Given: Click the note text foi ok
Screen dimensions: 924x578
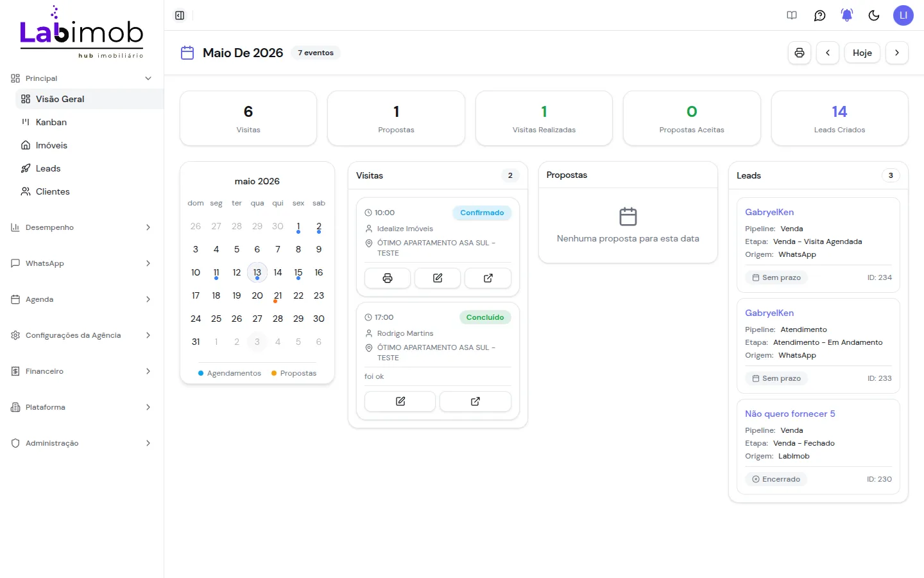Looking at the screenshot, I should click(374, 376).
